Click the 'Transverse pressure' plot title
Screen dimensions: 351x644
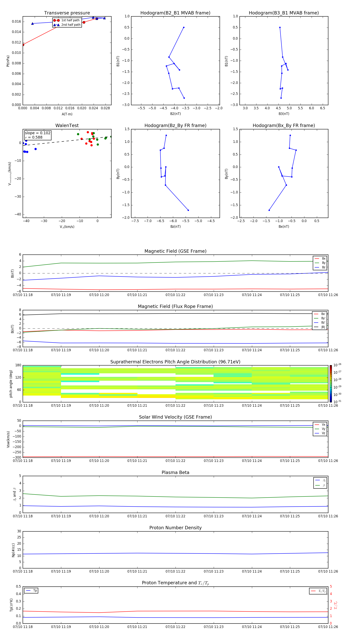(x=67, y=13)
